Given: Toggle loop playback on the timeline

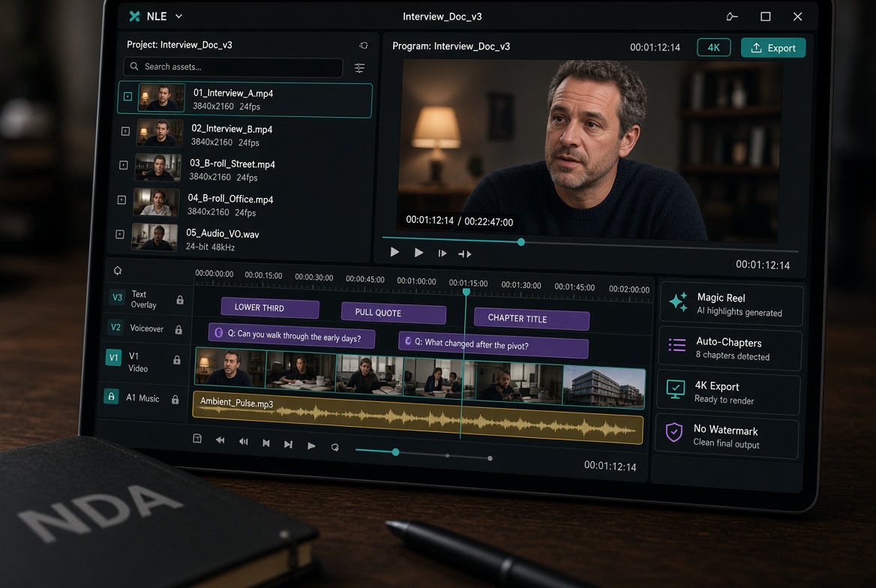Looking at the screenshot, I should [x=334, y=447].
